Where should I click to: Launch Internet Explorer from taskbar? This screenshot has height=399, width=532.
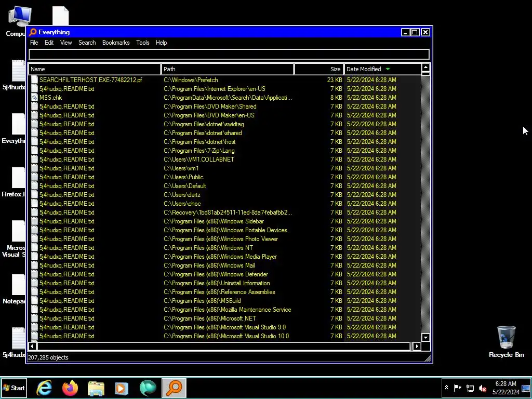[44, 388]
